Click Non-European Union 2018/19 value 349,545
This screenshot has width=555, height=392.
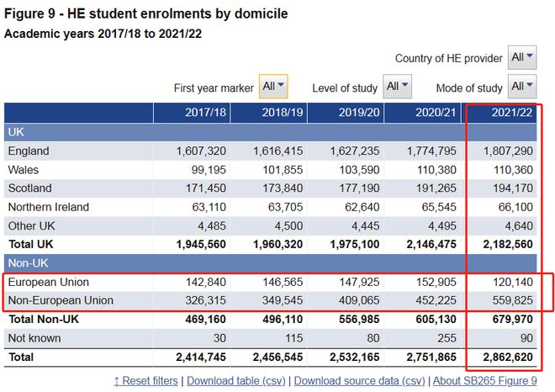click(x=283, y=300)
